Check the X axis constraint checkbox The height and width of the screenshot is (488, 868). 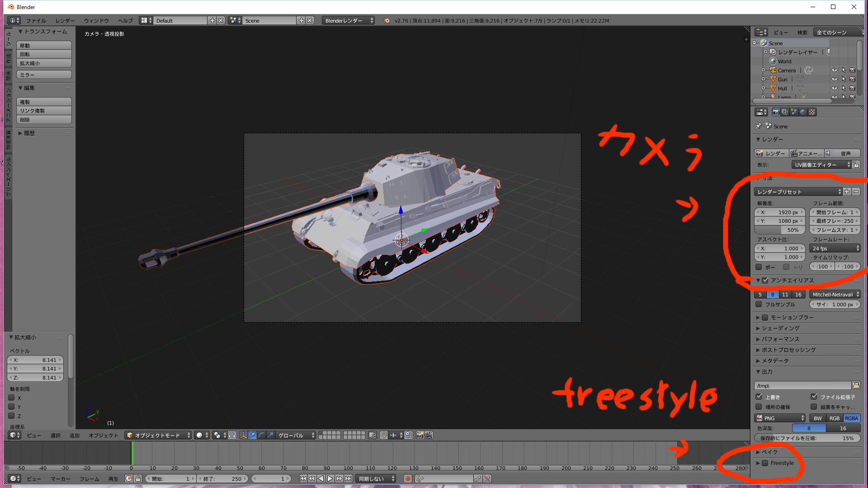click(12, 398)
